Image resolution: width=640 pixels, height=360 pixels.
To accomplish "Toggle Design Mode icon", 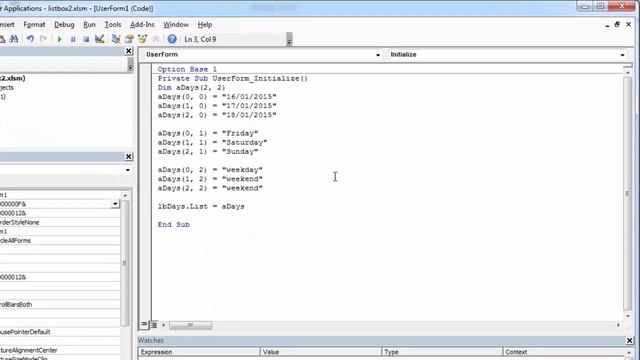I will point(100,39).
